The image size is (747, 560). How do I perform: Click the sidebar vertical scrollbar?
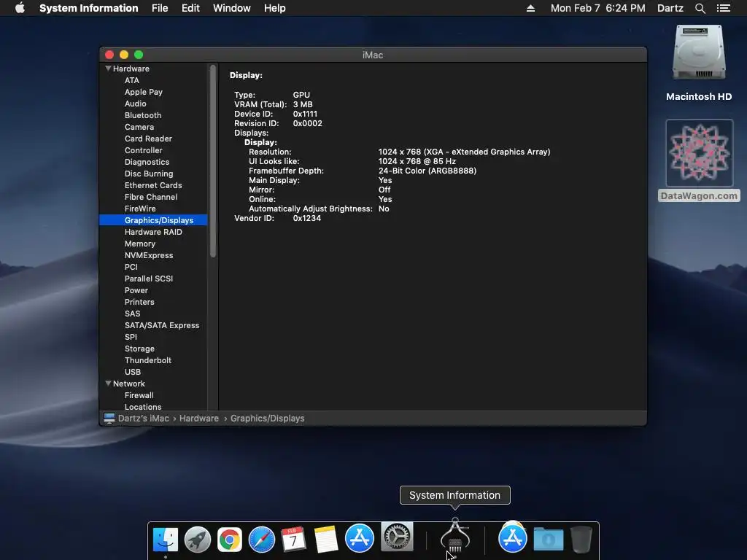point(213,161)
